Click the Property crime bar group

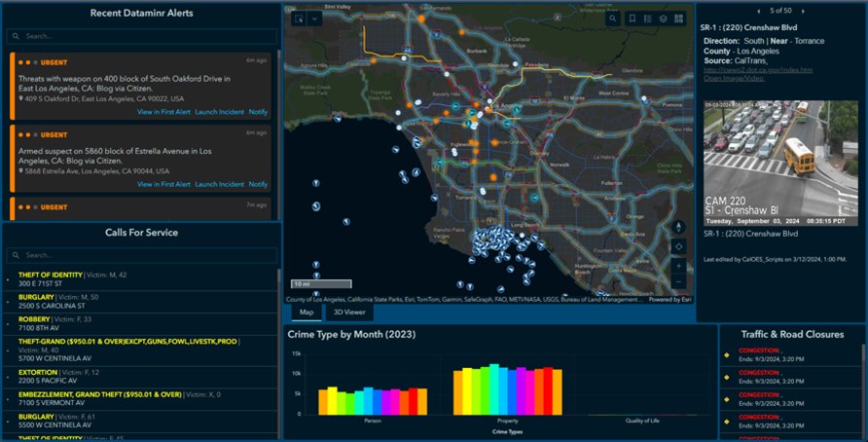coord(508,389)
